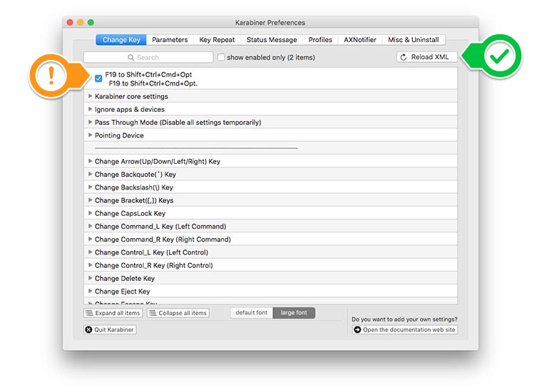Open the AXNotifier tab
Viewport: 542px width, 392px height.
(x=360, y=40)
